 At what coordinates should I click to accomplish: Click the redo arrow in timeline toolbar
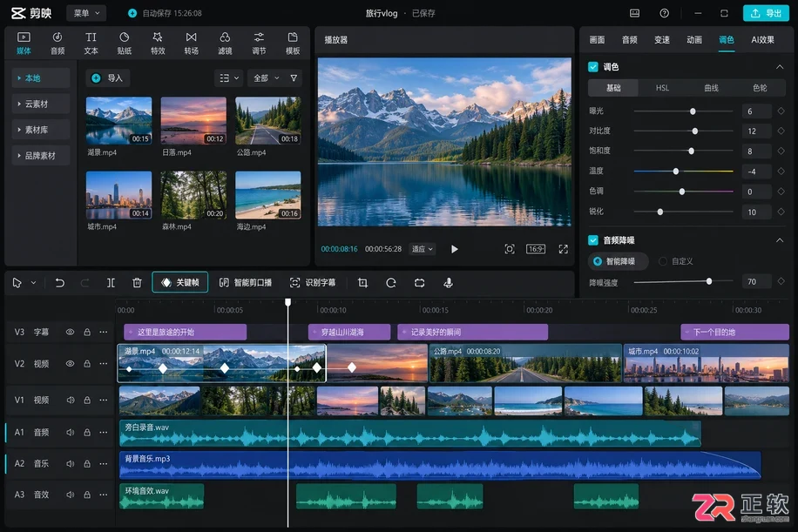click(x=85, y=283)
